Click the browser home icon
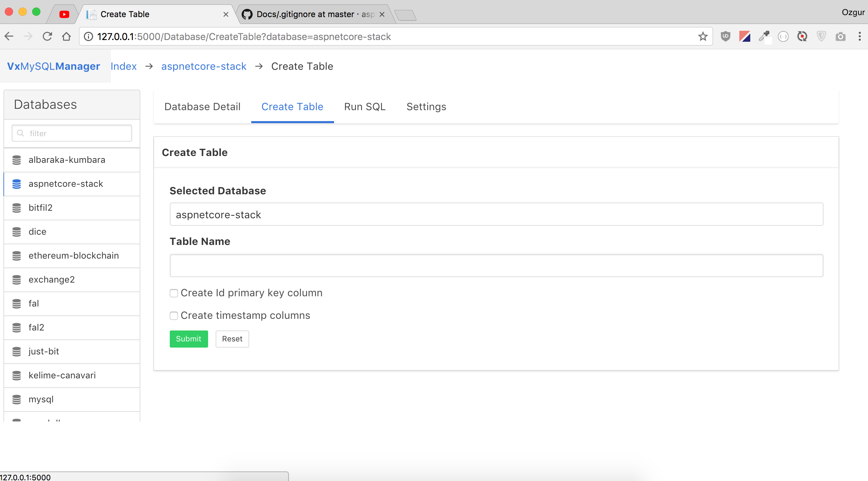The height and width of the screenshot is (481, 868). coord(66,36)
